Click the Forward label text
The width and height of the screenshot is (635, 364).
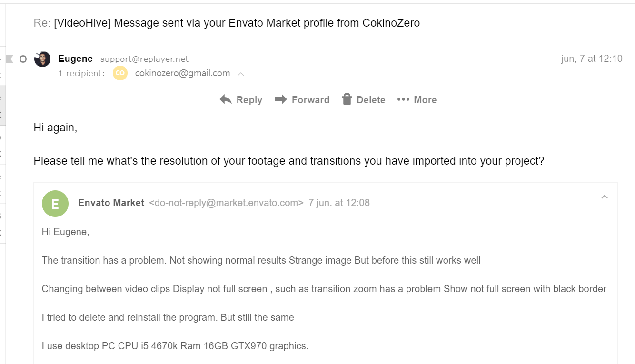pos(310,100)
